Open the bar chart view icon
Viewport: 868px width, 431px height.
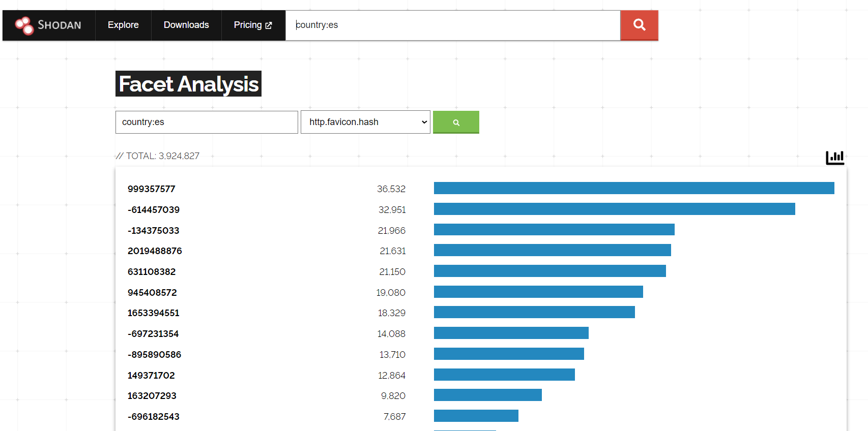[x=835, y=158]
